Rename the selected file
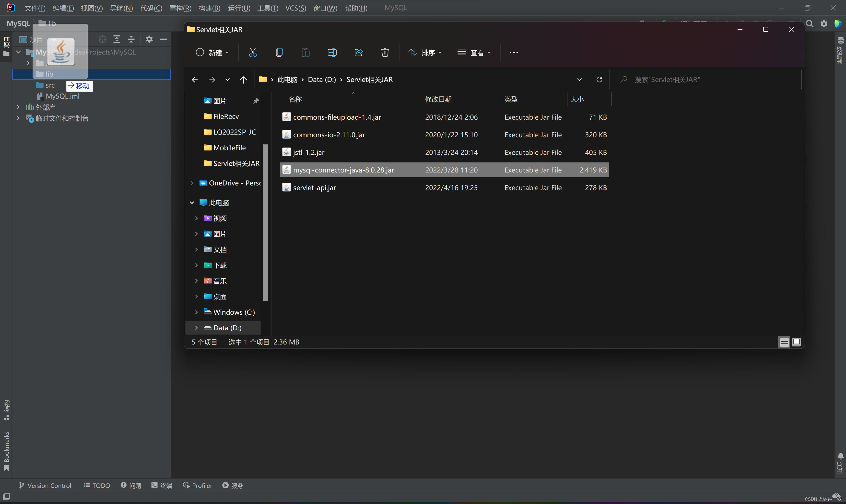The height and width of the screenshot is (504, 846). coord(332,52)
